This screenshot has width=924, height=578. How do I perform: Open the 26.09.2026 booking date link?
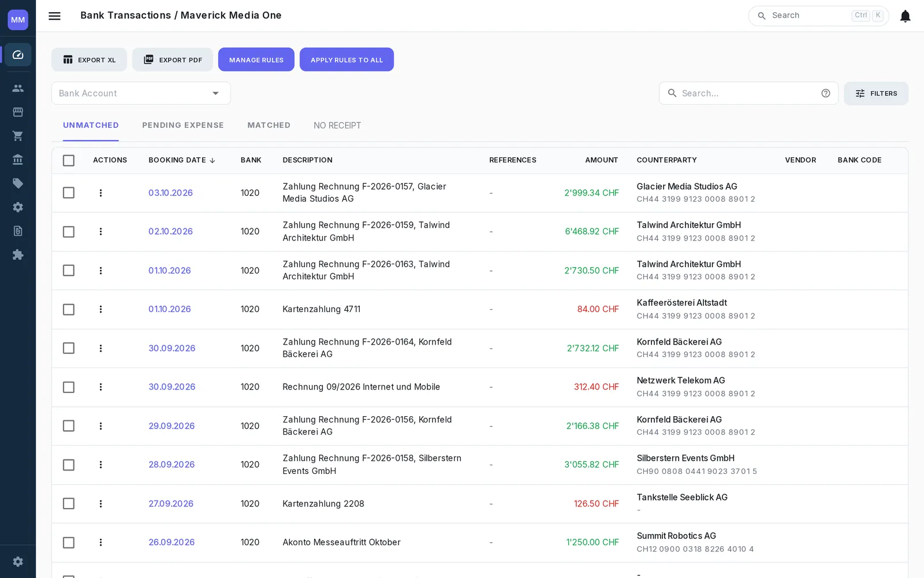click(172, 543)
